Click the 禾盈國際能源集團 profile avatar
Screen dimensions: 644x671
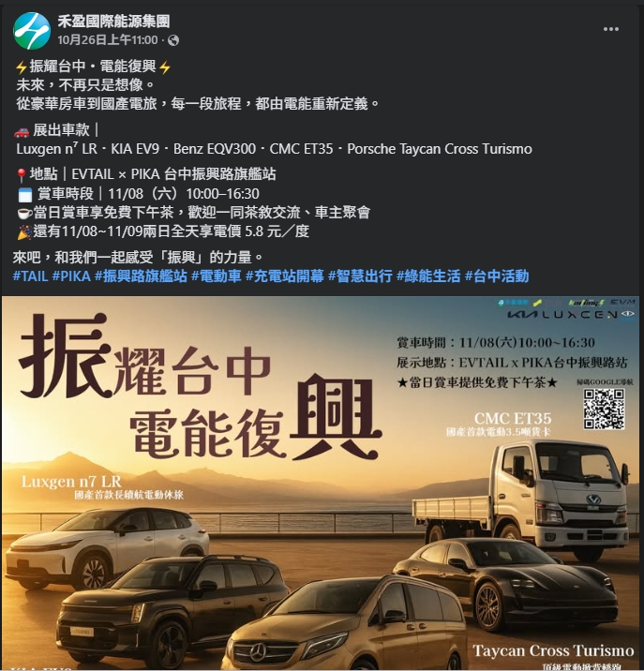pyautogui.click(x=32, y=31)
